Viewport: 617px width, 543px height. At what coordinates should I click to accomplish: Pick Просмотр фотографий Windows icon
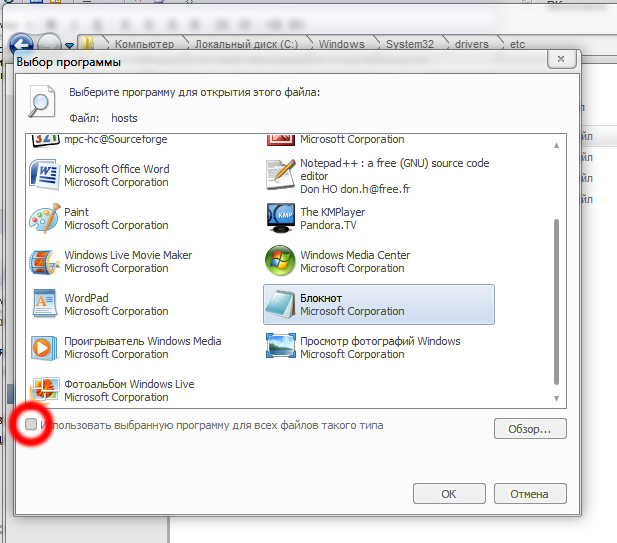[280, 347]
